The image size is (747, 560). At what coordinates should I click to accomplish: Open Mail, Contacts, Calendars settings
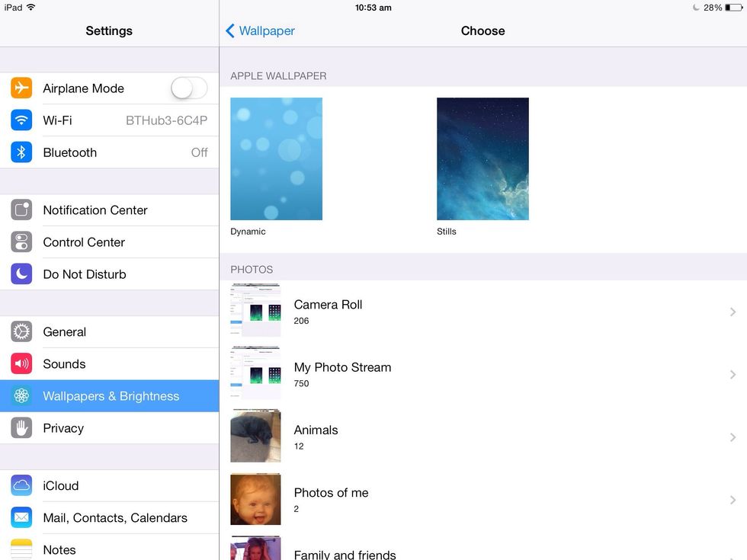coord(114,518)
